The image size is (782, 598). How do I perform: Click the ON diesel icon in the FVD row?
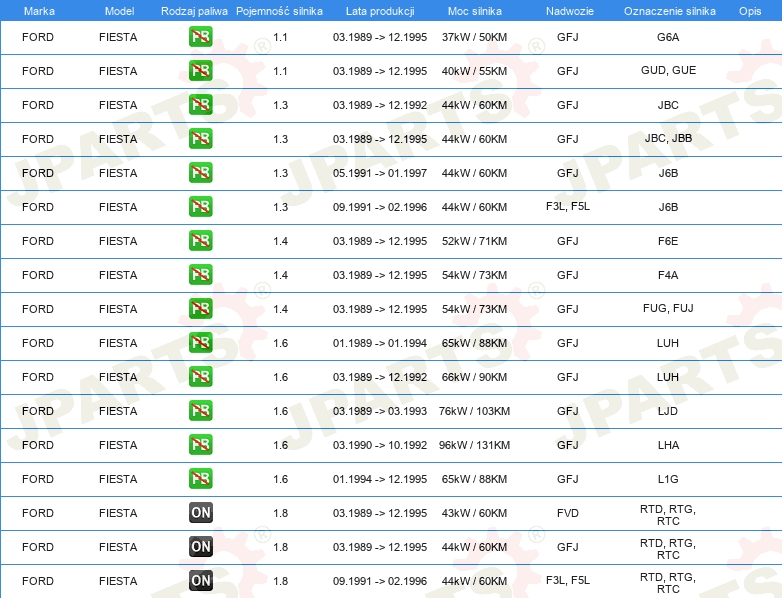[x=200, y=513]
